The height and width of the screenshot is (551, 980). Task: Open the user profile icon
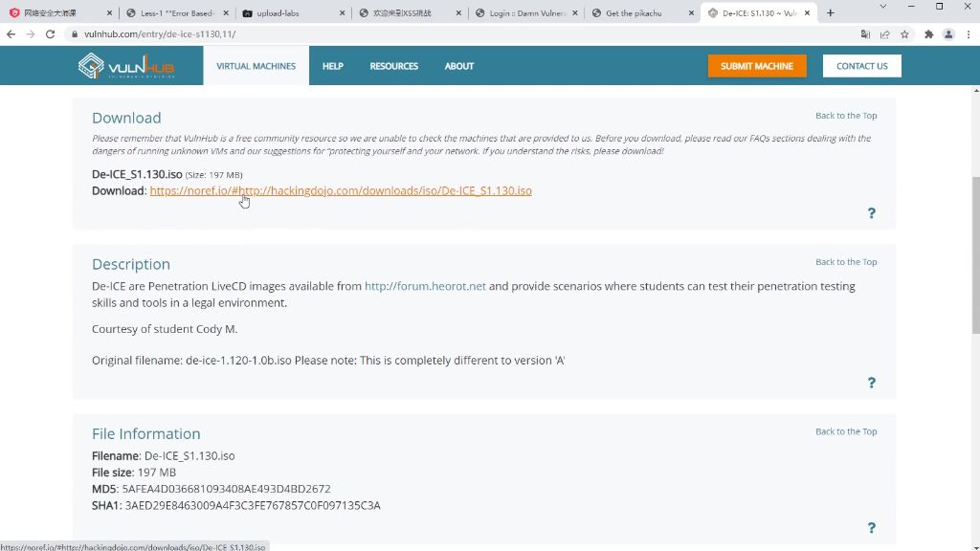(x=948, y=34)
